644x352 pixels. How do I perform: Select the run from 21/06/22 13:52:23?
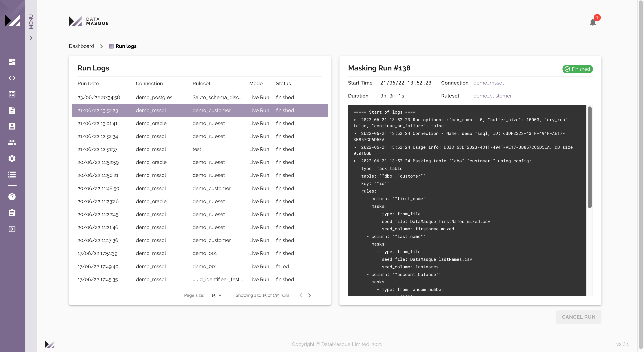200,110
